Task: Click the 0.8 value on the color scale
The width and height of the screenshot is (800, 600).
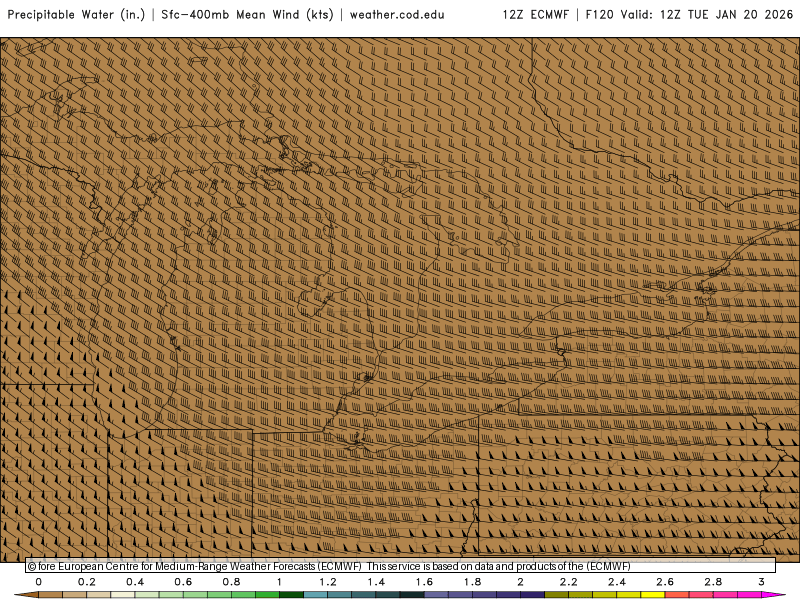Action: [231, 582]
